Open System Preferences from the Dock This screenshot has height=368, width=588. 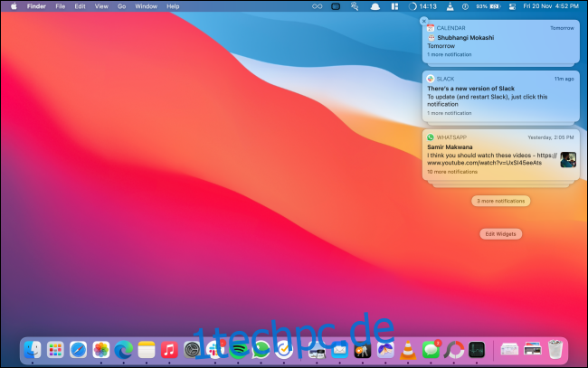coord(192,350)
